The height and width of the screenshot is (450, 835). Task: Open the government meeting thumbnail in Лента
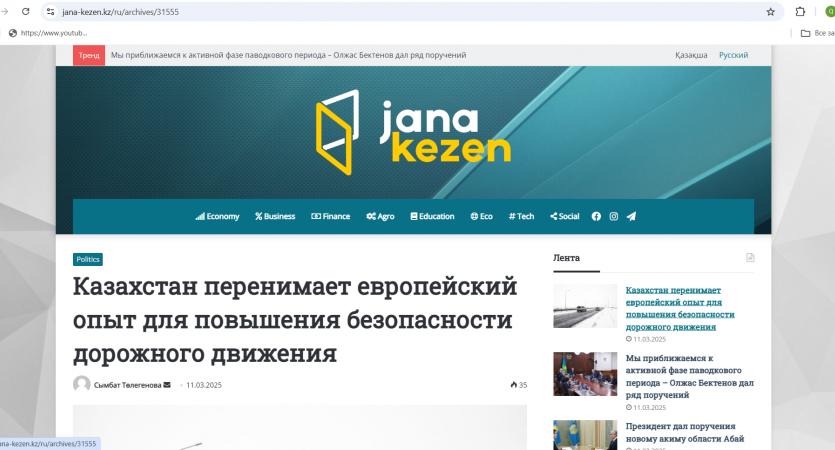tap(585, 374)
